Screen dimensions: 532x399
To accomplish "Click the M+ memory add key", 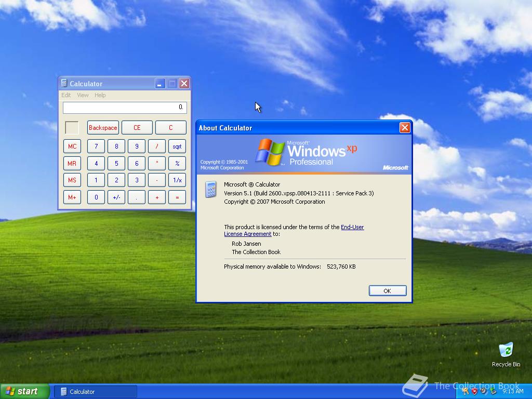I will tap(72, 197).
